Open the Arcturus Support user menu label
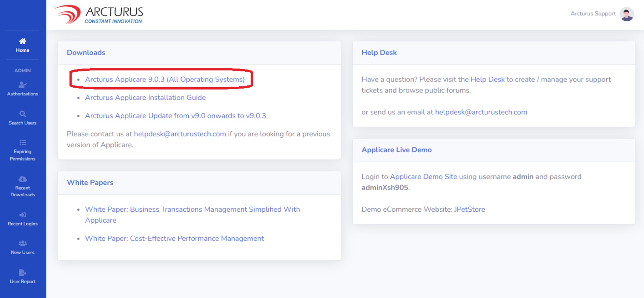Viewport: 644px width, 298px height. coord(593,13)
